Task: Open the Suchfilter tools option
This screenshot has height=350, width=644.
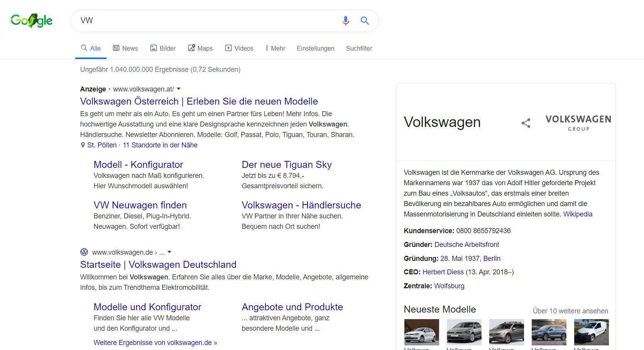Action: (x=359, y=48)
